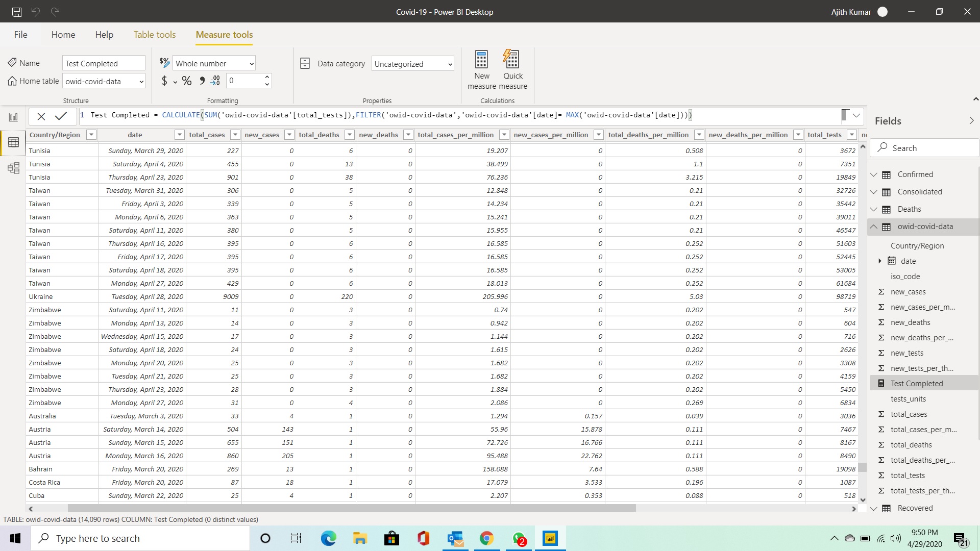The height and width of the screenshot is (551, 980).
Task: Click the Redo arrow in title bar
Action: (x=55, y=11)
